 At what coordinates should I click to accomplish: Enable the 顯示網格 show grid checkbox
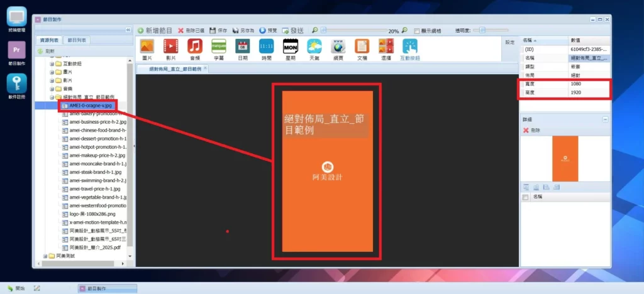(416, 30)
